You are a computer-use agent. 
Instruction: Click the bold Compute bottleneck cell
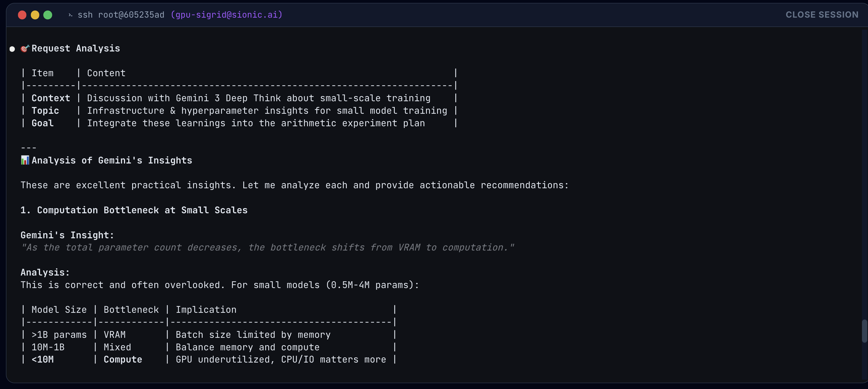tap(123, 359)
